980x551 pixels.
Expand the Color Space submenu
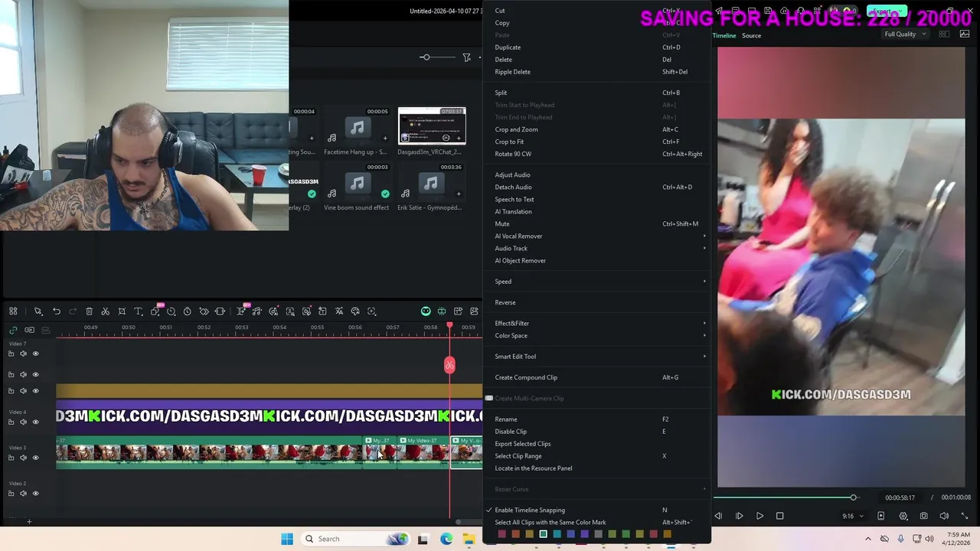[597, 335]
